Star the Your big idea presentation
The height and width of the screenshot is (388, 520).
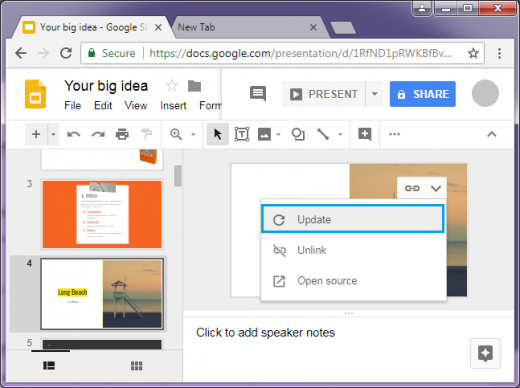coord(172,86)
